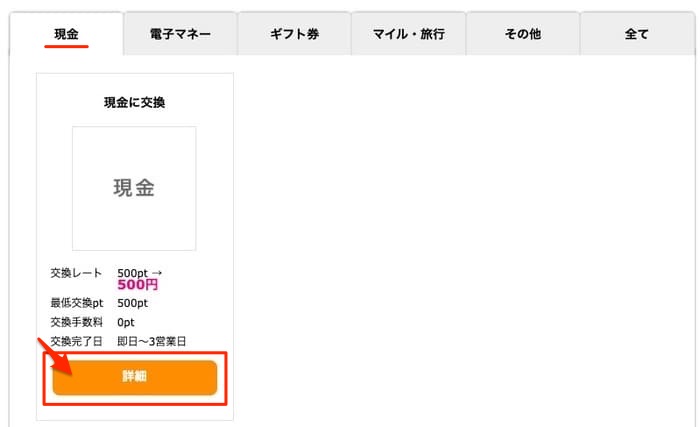Image resolution: width=700 pixels, height=427 pixels.
Task: Click the 即日〜3営業日 completion text
Action: tap(152, 341)
